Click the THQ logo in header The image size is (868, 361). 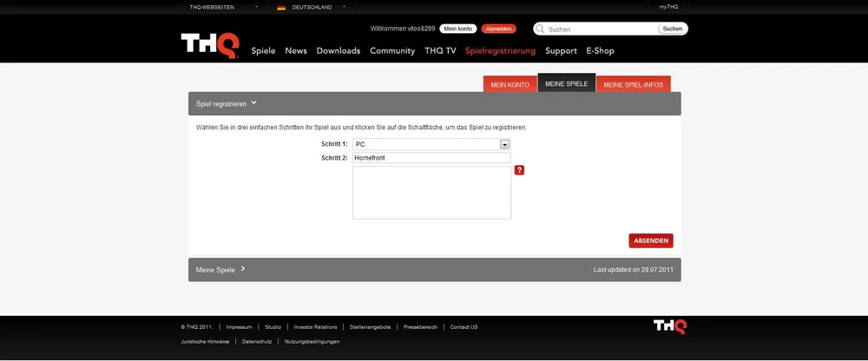pyautogui.click(x=209, y=45)
